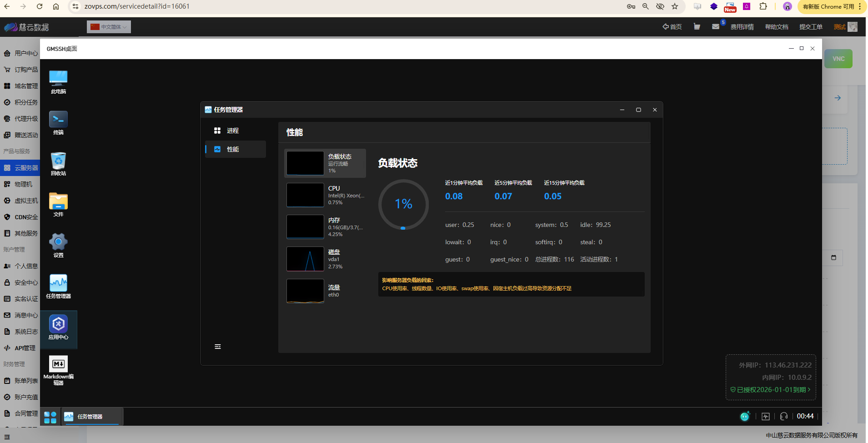Select the 性能 tab in task manager
Image resolution: width=868 pixels, height=443 pixels.
[x=233, y=149]
